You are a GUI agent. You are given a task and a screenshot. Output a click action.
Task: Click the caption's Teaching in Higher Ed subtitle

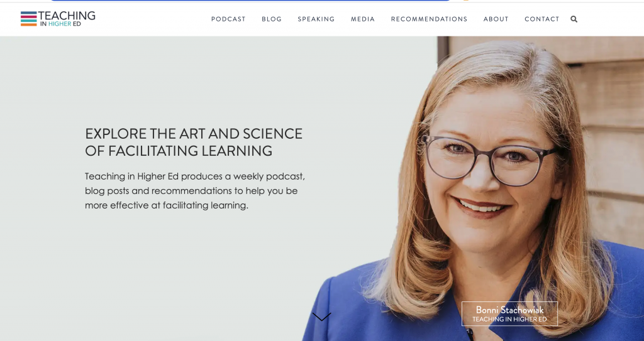pos(509,319)
